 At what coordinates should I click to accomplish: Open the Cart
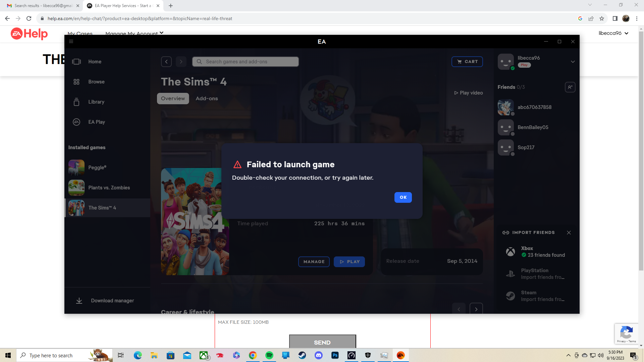(467, 62)
